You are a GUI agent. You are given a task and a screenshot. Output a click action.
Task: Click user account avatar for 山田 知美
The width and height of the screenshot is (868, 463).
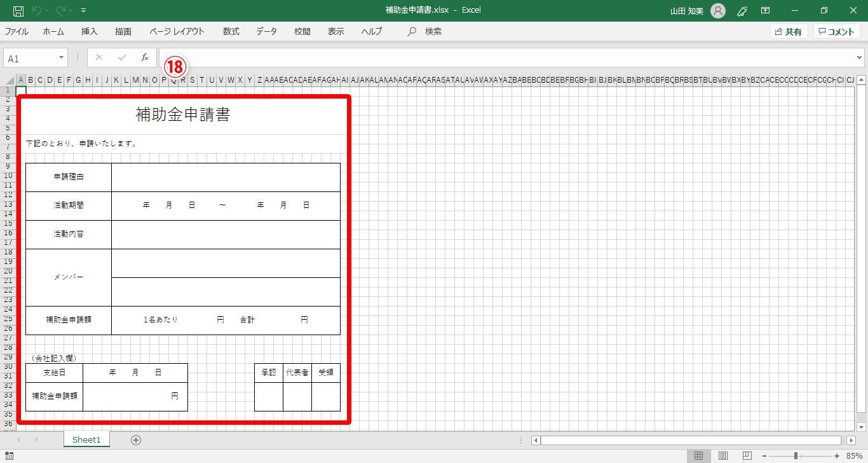[717, 11]
